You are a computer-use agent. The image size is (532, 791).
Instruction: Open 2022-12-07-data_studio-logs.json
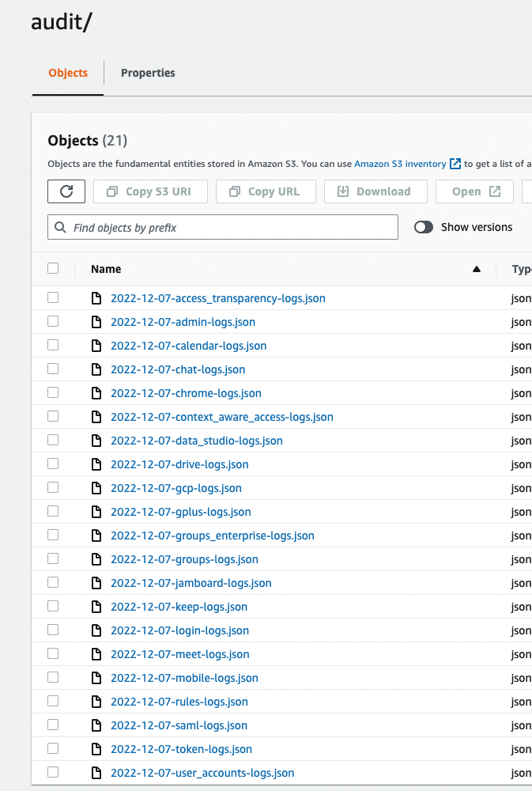(x=197, y=441)
